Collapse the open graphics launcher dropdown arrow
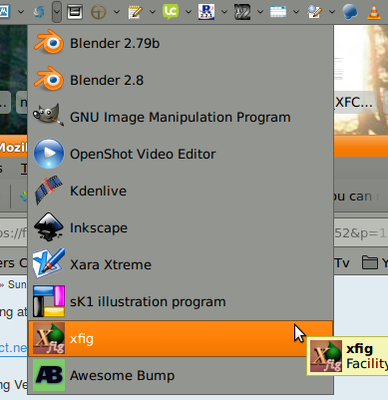Viewport: 388px width, 400px height. point(57,12)
